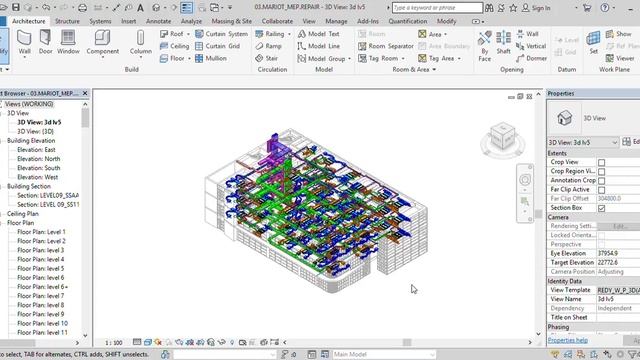Switch to the Structure ribbon tab
Image resolution: width=640 pixels, height=360 pixels.
(x=67, y=21)
